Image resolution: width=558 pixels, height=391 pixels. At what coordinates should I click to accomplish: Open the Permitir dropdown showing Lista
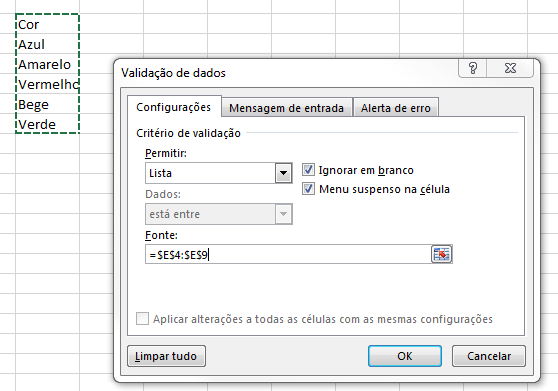219,173
